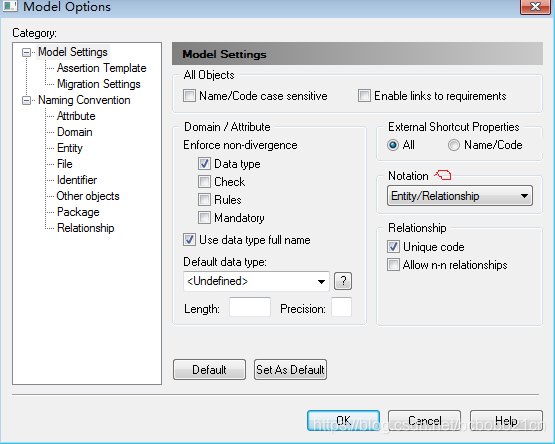Select Attribute naming convention

(76, 116)
